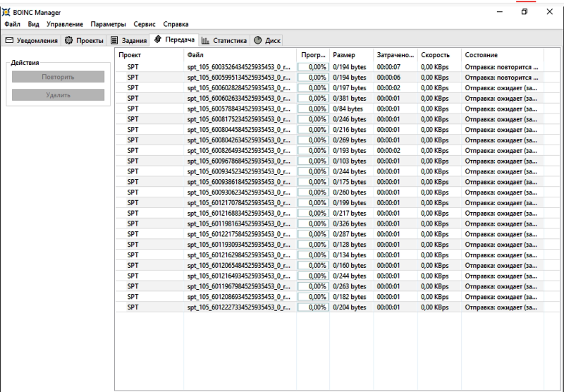
Task: Click the 0/326 bytes size cell
Action: (x=350, y=223)
